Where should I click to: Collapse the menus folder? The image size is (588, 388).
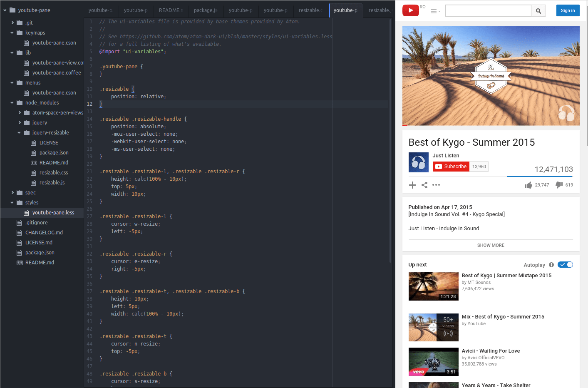point(12,82)
